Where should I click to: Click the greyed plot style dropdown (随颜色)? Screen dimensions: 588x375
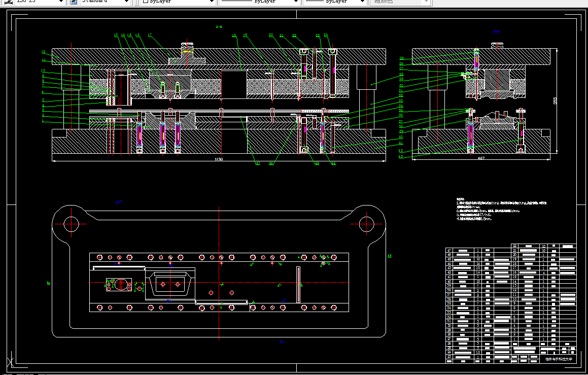(x=400, y=2)
